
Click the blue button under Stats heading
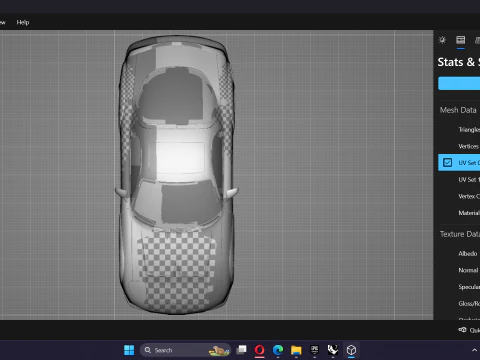459,83
